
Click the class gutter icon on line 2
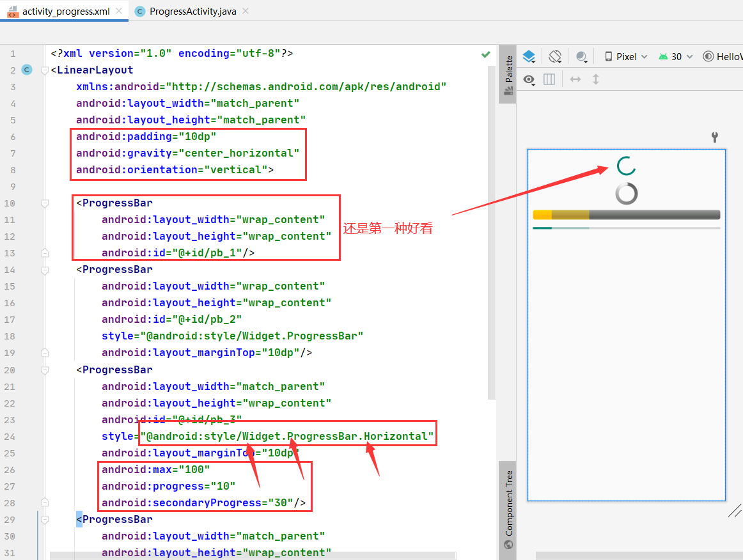tap(27, 70)
